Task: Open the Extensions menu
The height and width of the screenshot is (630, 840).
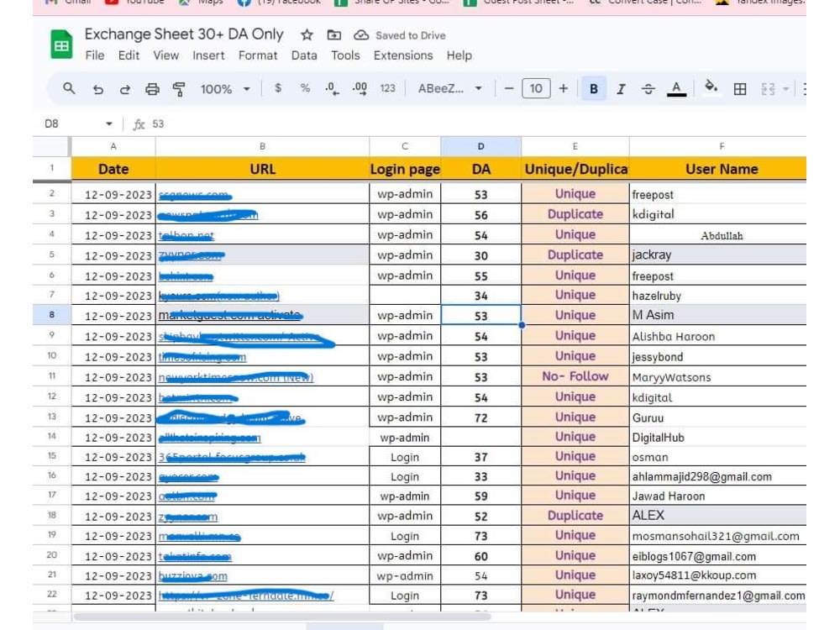Action: (403, 55)
